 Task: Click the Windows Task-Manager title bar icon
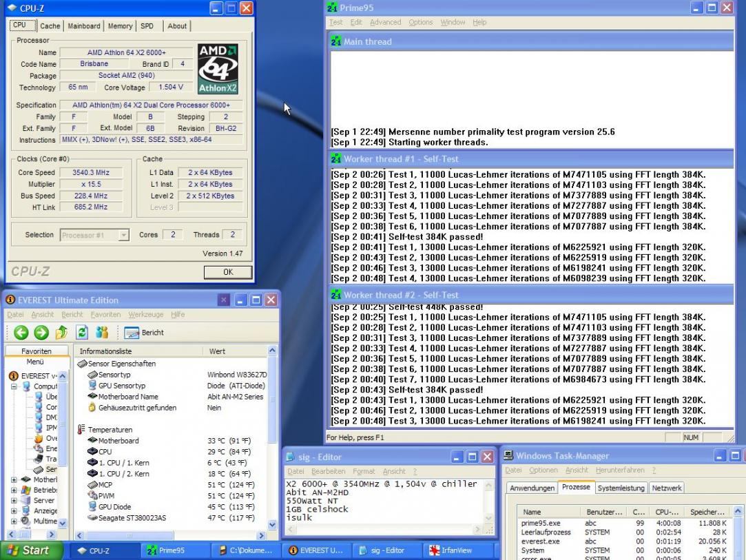pos(508,456)
